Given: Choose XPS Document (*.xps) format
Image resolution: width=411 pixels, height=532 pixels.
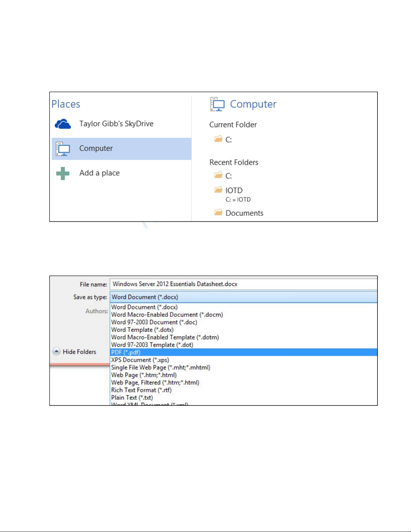Looking at the screenshot, I should (140, 360).
